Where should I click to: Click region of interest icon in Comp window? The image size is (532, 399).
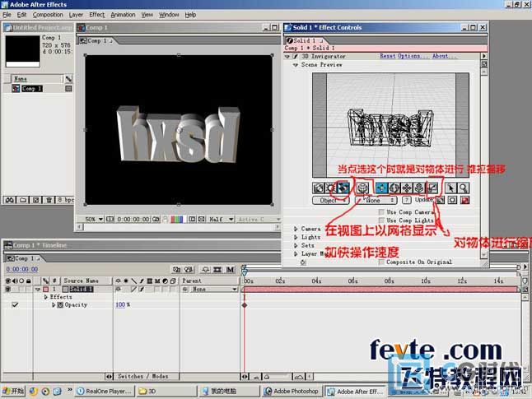point(192,220)
